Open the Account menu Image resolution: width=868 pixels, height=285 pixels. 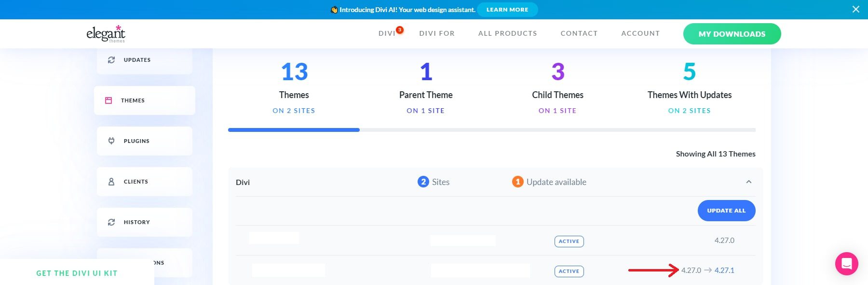(x=640, y=33)
